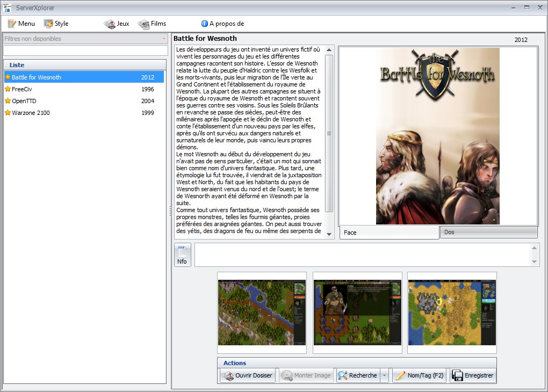Open the Style palette icon
Image resolution: width=548 pixels, height=392 pixels.
[x=48, y=24]
